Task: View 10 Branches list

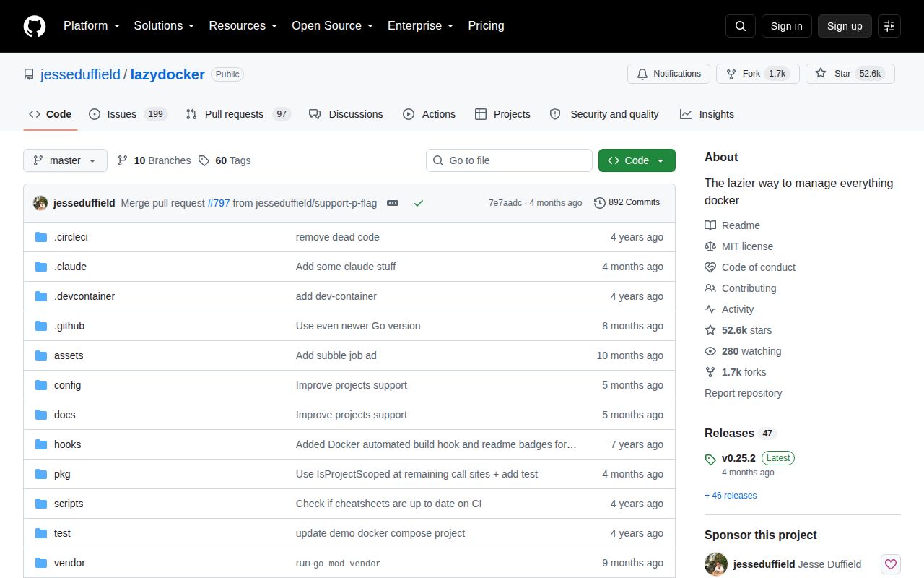Action: [x=154, y=160]
